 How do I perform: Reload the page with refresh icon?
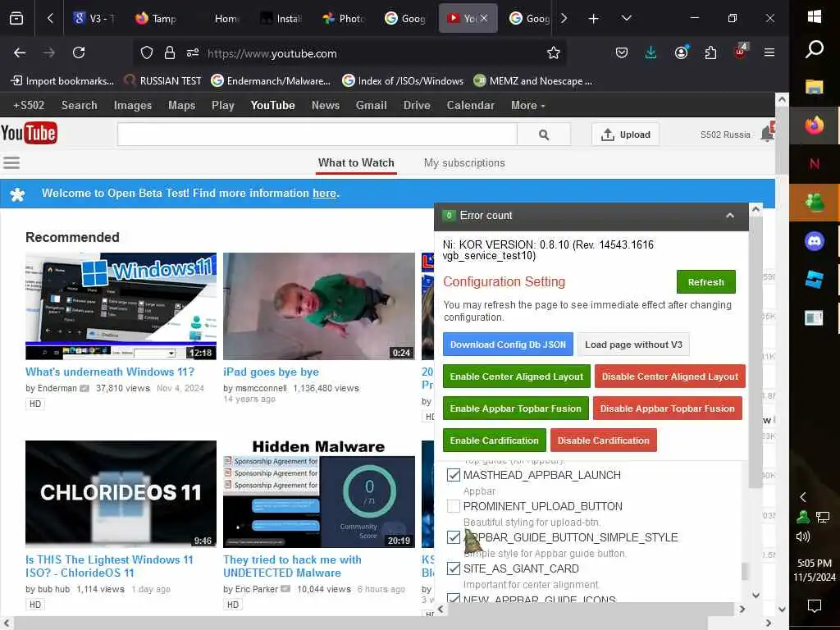coord(79,53)
